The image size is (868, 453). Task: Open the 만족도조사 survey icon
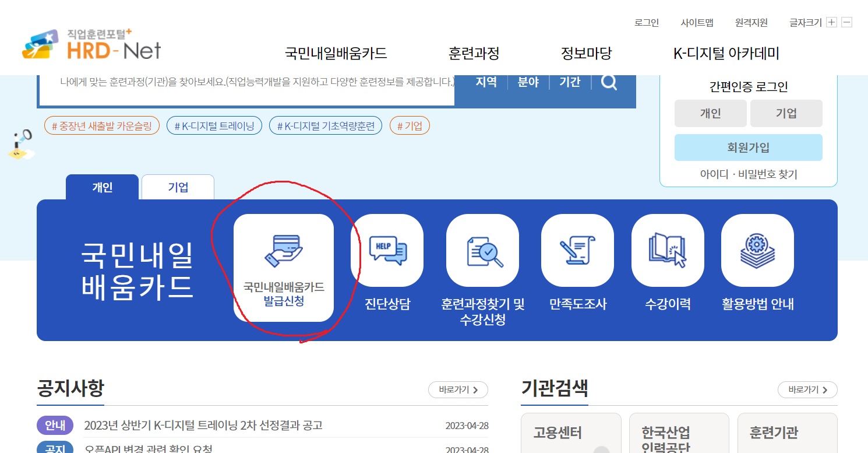pyautogui.click(x=577, y=250)
